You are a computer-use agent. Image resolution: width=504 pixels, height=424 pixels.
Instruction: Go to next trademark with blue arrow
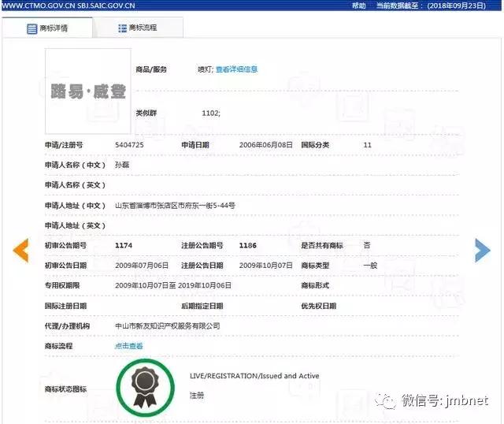point(483,251)
